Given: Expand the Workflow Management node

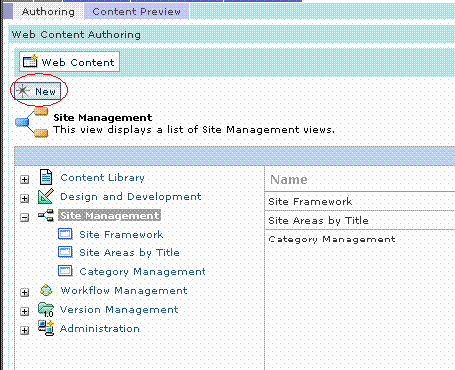Looking at the screenshot, I should pos(24,292).
